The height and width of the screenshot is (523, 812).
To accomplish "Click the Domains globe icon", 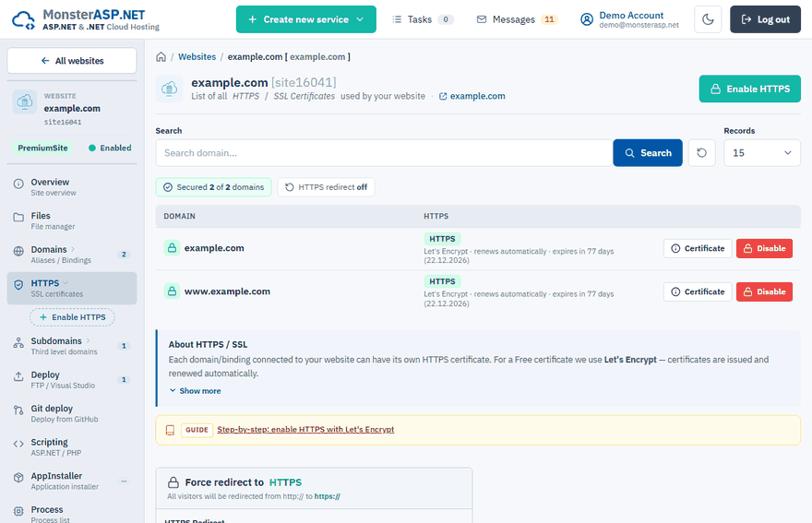I will coord(18,251).
